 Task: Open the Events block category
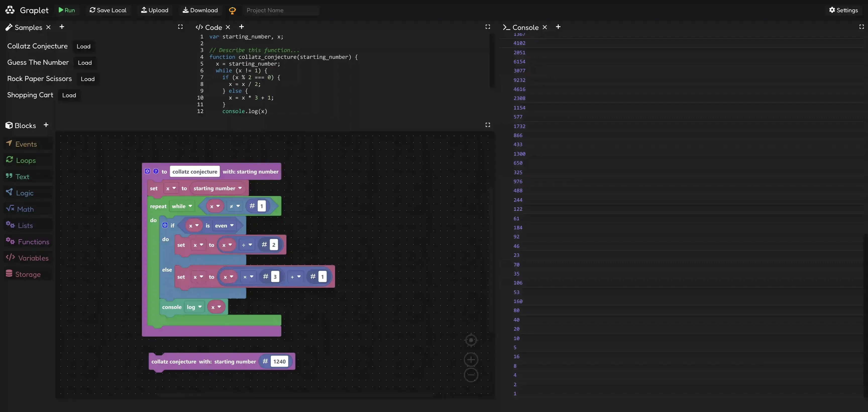coord(28,144)
